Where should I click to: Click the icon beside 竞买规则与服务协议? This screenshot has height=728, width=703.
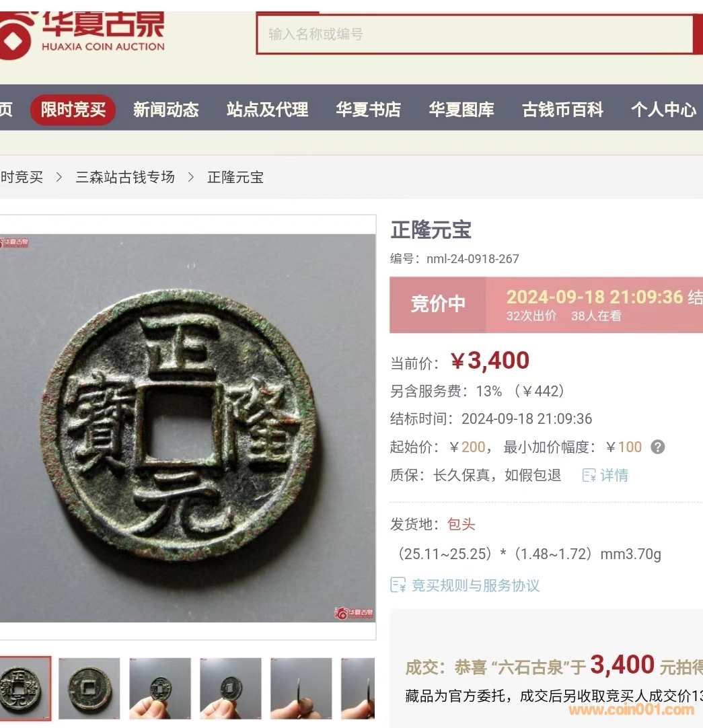pos(398,585)
